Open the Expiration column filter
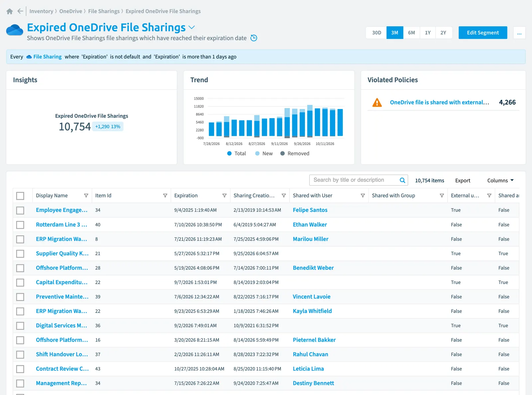Viewport: 532px width, 395px height. [x=224, y=196]
